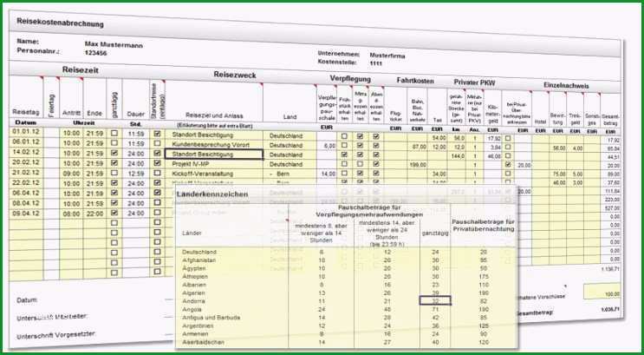Click the Reisezweck section header
The width and height of the screenshot is (644, 355).
coord(235,75)
